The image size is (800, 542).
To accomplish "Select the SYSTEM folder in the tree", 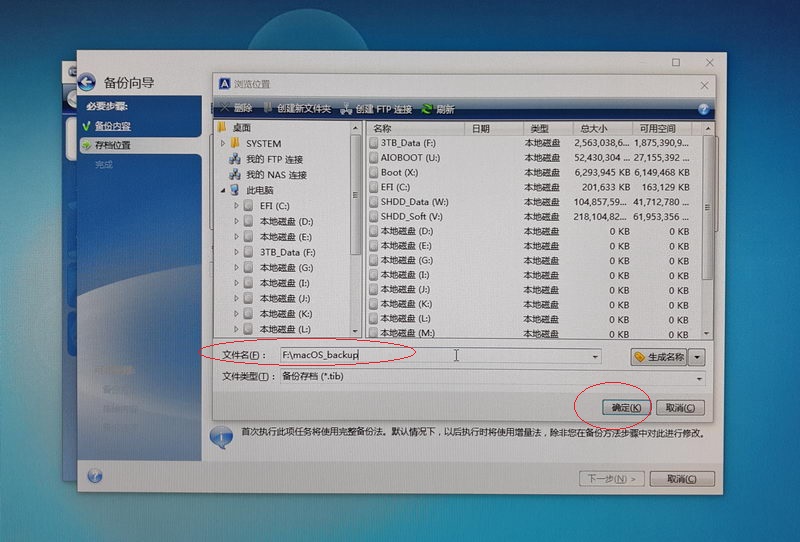I will point(263,143).
